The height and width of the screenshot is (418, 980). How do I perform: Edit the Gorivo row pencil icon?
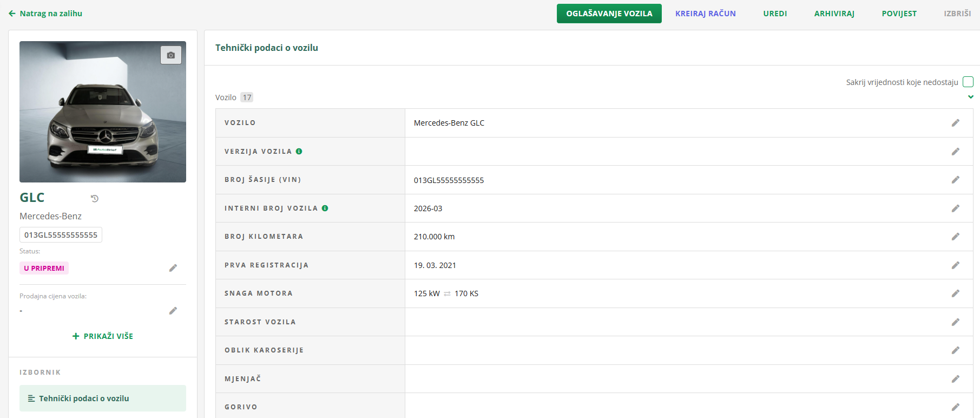click(956, 407)
